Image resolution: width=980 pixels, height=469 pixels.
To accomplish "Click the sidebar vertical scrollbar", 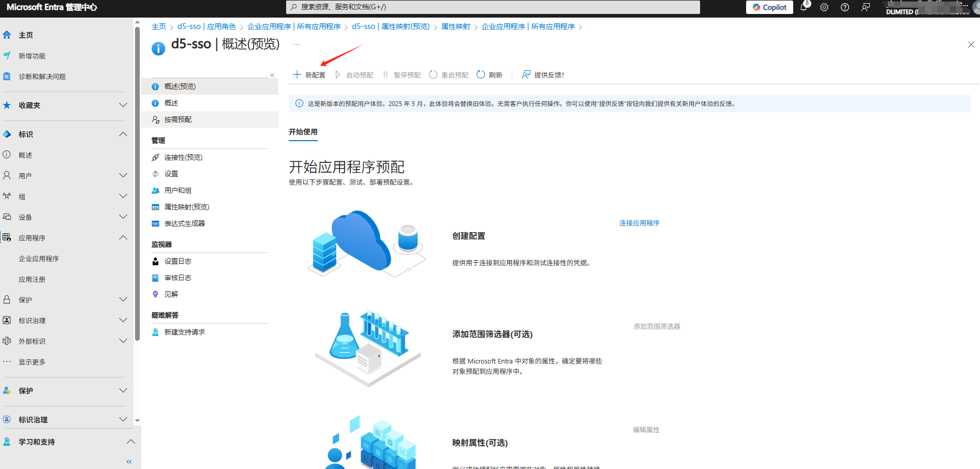I will click(137, 184).
